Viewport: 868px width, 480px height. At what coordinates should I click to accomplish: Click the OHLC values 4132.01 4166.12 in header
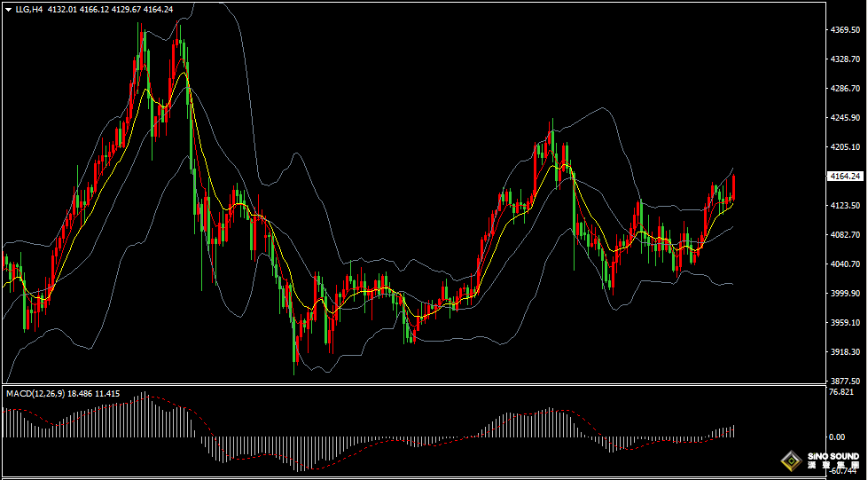coord(78,10)
